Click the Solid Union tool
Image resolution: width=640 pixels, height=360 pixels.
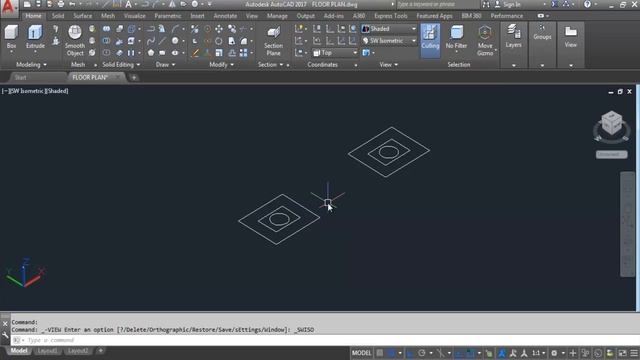(107, 29)
